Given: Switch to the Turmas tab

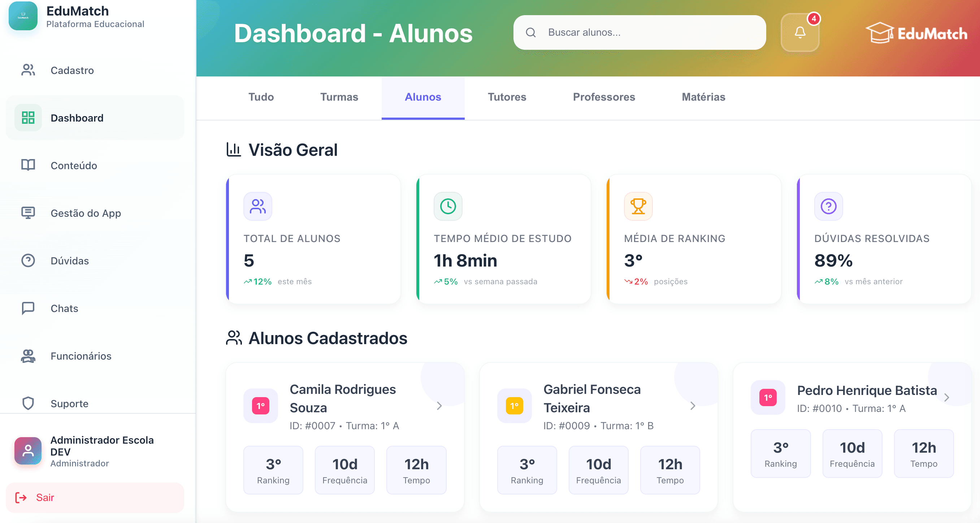Looking at the screenshot, I should (339, 97).
